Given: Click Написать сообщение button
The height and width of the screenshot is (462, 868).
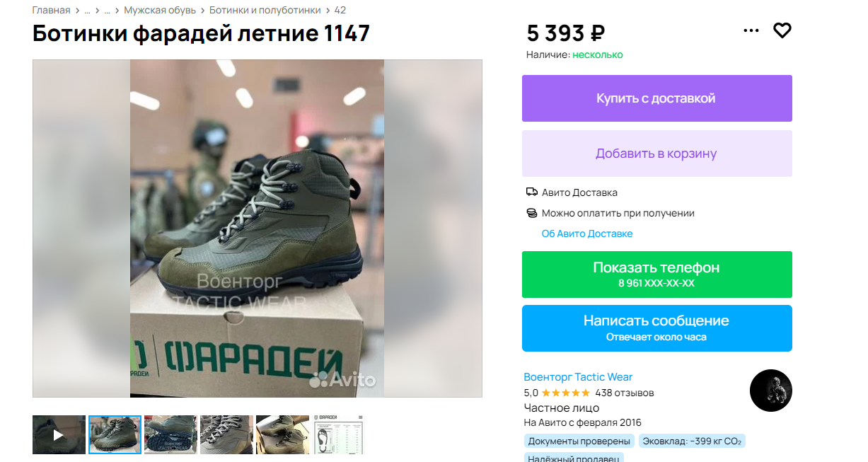Looking at the screenshot, I should [656, 328].
